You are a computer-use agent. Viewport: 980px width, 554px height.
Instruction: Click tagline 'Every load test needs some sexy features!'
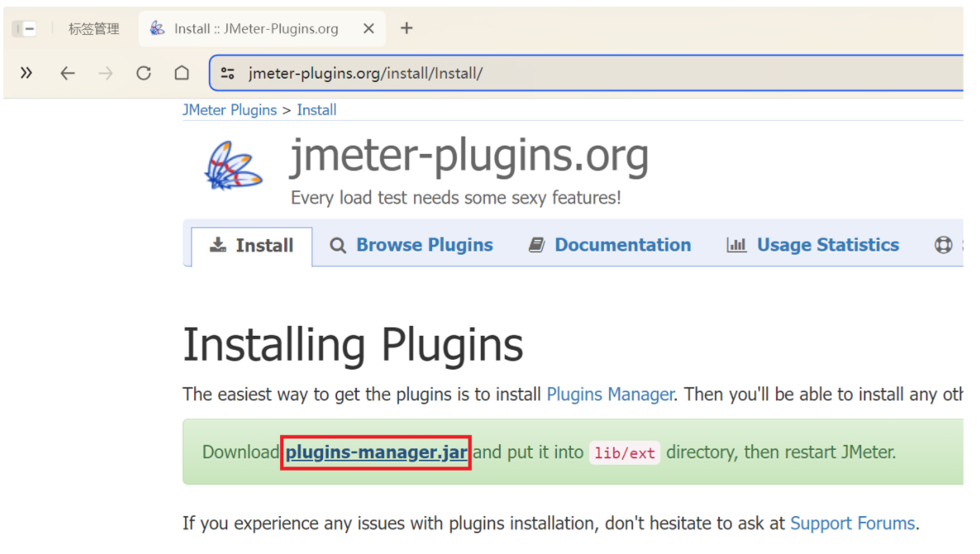coord(455,198)
